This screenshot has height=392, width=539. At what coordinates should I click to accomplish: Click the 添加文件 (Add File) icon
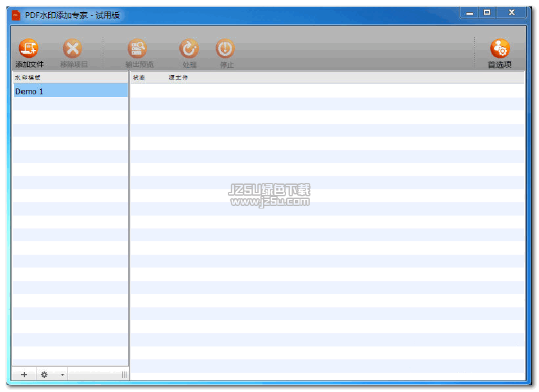[28, 49]
